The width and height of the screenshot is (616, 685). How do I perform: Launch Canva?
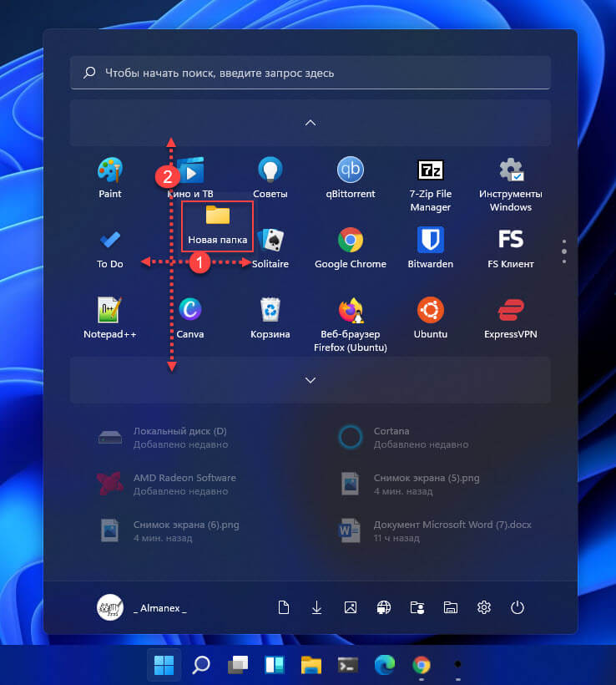190,318
